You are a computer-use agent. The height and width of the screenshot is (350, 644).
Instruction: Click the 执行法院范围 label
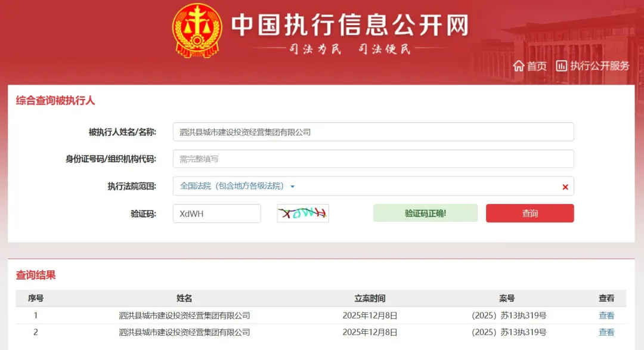click(132, 187)
